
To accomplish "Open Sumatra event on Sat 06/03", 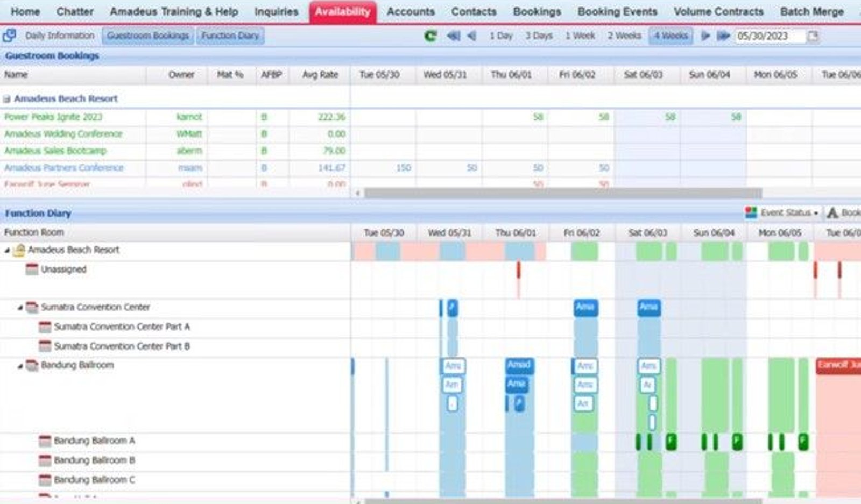I will click(x=649, y=307).
